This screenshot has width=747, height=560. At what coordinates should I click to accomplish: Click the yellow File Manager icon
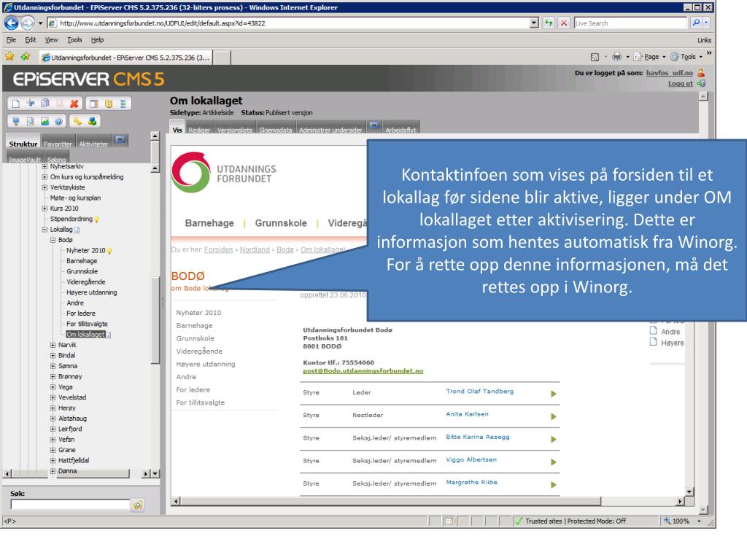click(109, 104)
